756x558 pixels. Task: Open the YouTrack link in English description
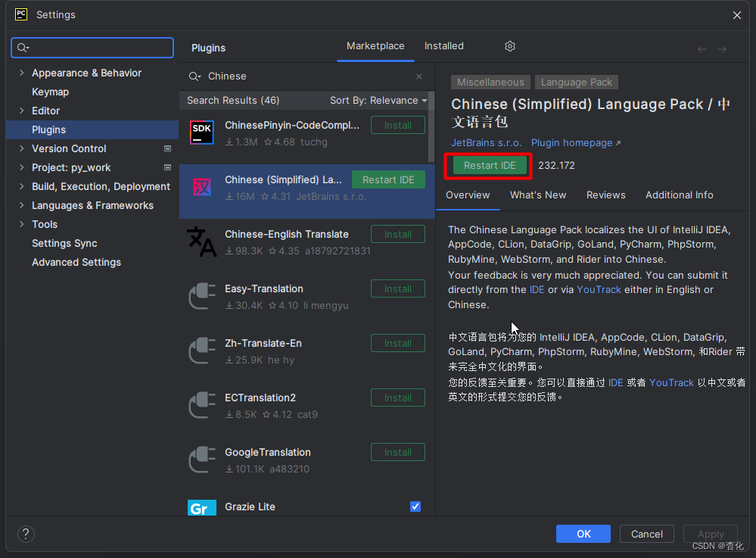tap(599, 290)
